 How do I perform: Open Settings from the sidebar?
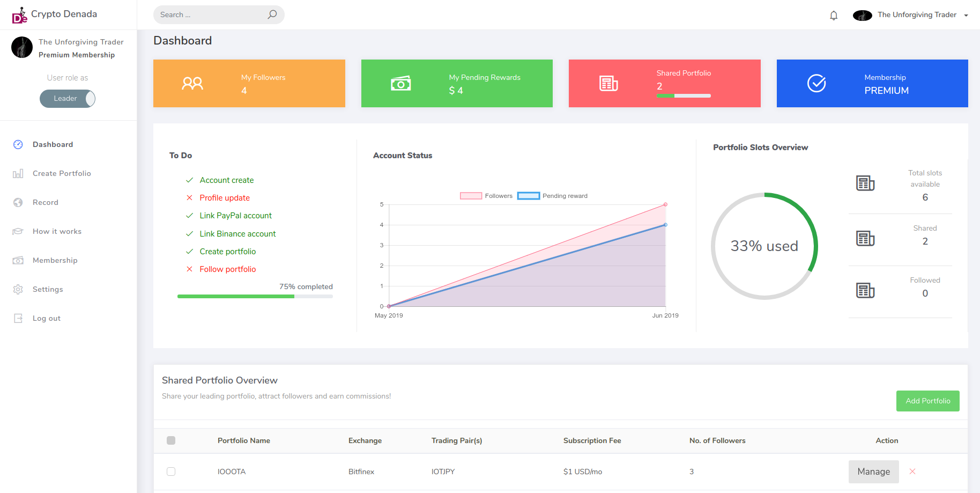[x=48, y=289]
